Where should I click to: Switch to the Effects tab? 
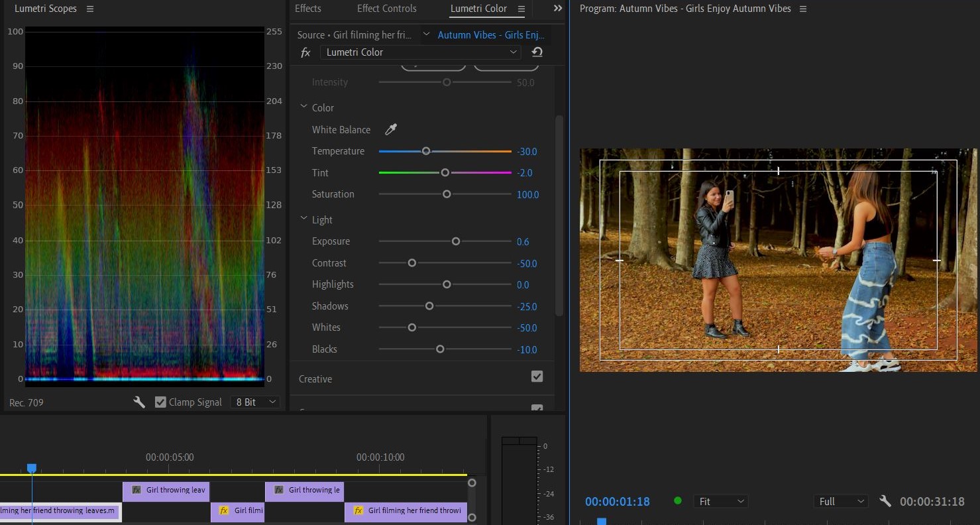pyautogui.click(x=308, y=9)
